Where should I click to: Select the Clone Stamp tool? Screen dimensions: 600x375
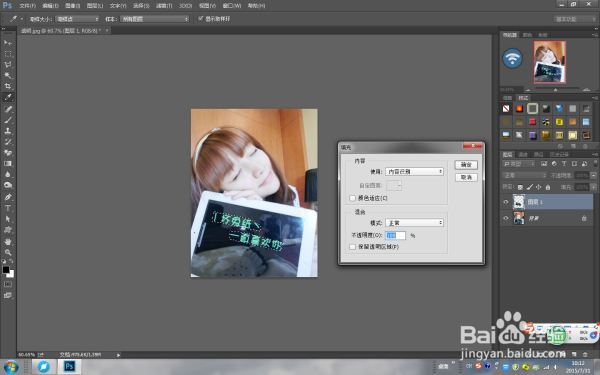tap(8, 131)
